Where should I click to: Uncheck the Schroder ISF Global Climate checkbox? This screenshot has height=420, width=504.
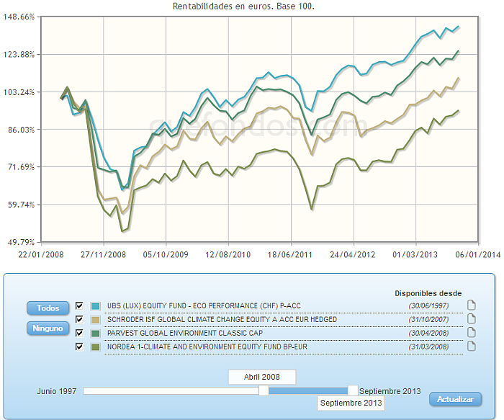tap(79, 319)
